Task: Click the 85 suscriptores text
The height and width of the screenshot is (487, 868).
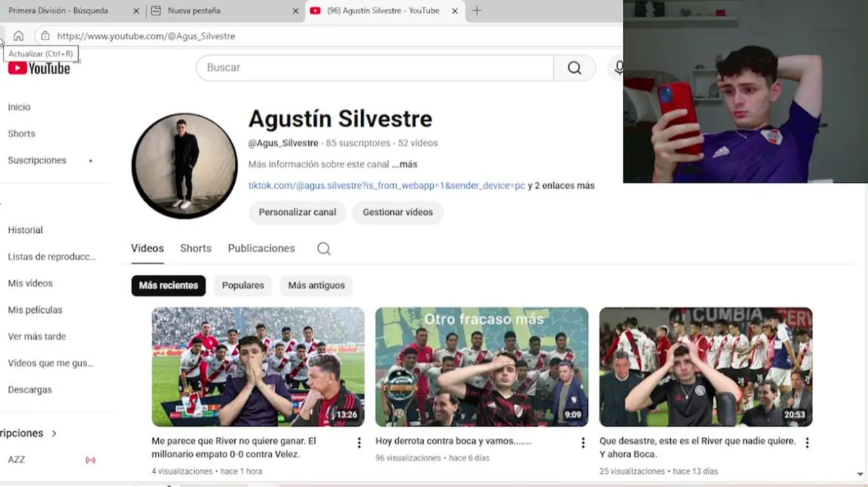Action: (358, 143)
